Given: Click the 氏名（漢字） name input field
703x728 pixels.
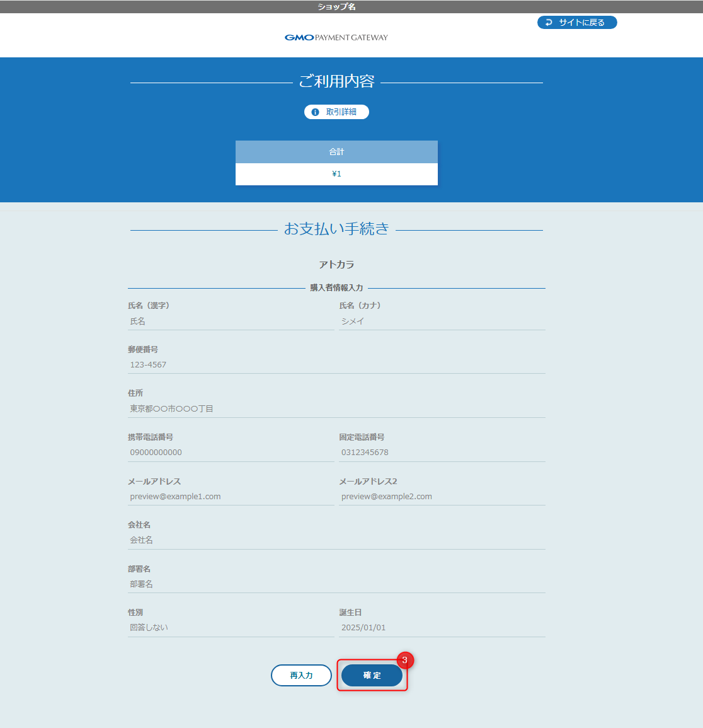Looking at the screenshot, I should coord(231,321).
